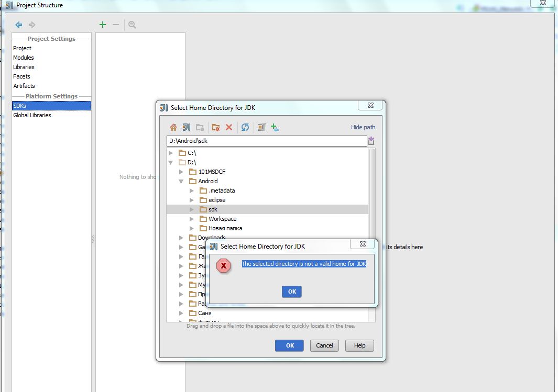Screen dimensions: 558x392
Task: Expand the Workspace folder
Action: coord(191,219)
